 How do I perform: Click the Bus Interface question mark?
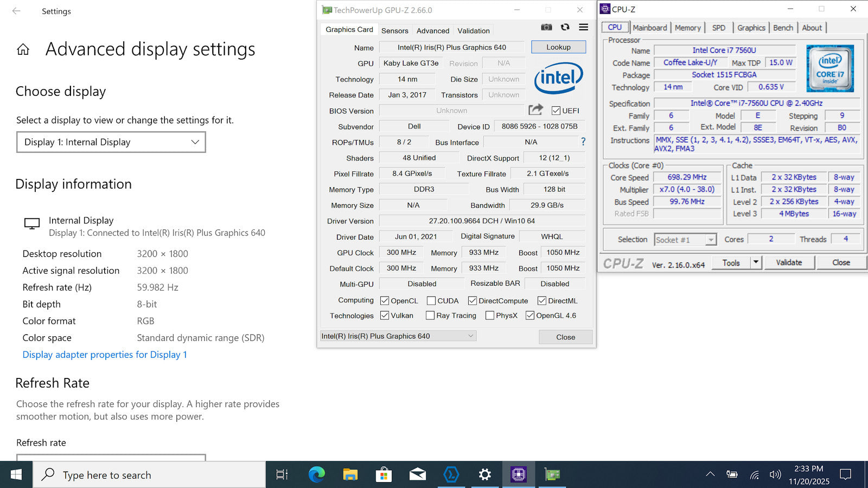click(x=583, y=142)
